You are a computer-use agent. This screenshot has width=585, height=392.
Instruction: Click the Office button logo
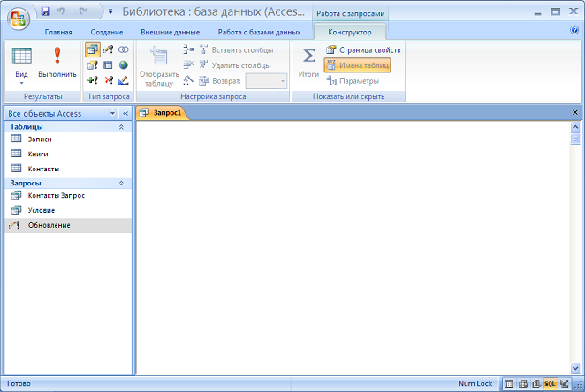tap(19, 19)
